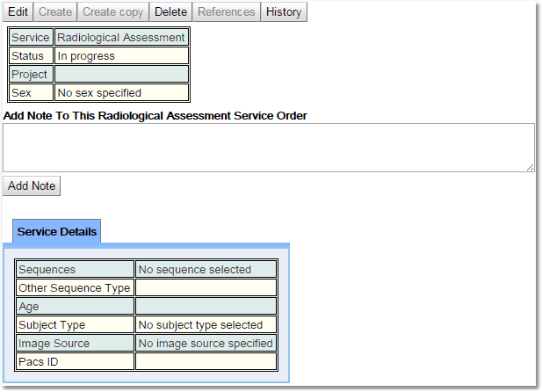Screen dimensions: 542x392
Task: Click the 'No subject type selected' value
Action: point(206,325)
